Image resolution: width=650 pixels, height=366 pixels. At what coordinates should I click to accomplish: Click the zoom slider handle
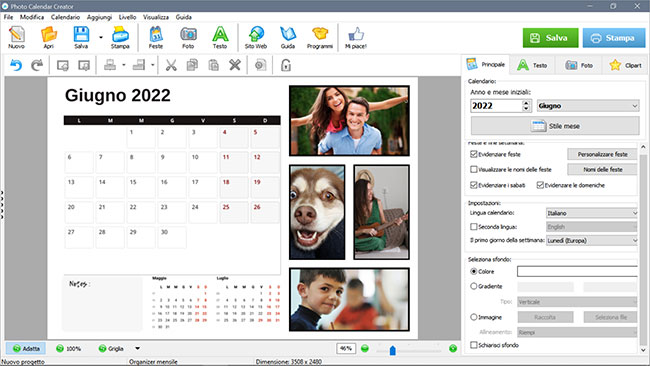[392, 351]
